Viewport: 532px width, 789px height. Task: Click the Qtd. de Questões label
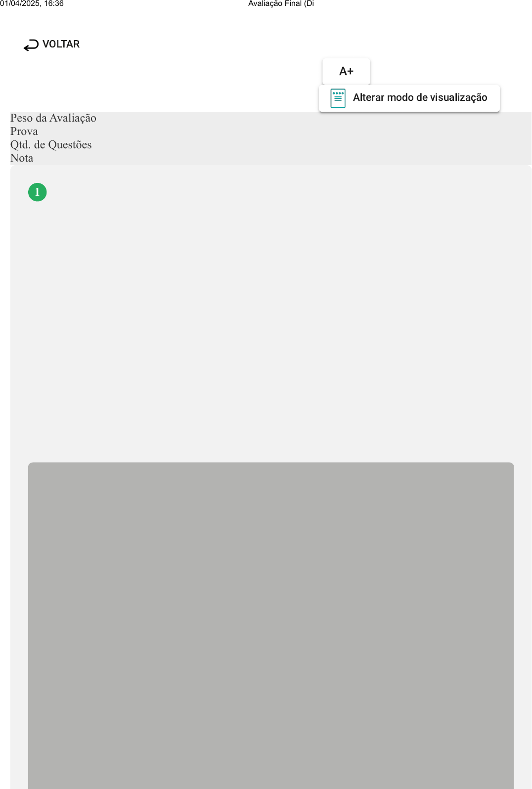[x=51, y=145]
